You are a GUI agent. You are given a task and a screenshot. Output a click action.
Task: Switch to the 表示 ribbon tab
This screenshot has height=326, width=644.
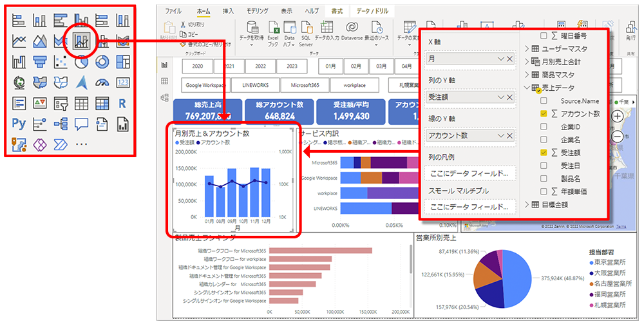coord(287,11)
